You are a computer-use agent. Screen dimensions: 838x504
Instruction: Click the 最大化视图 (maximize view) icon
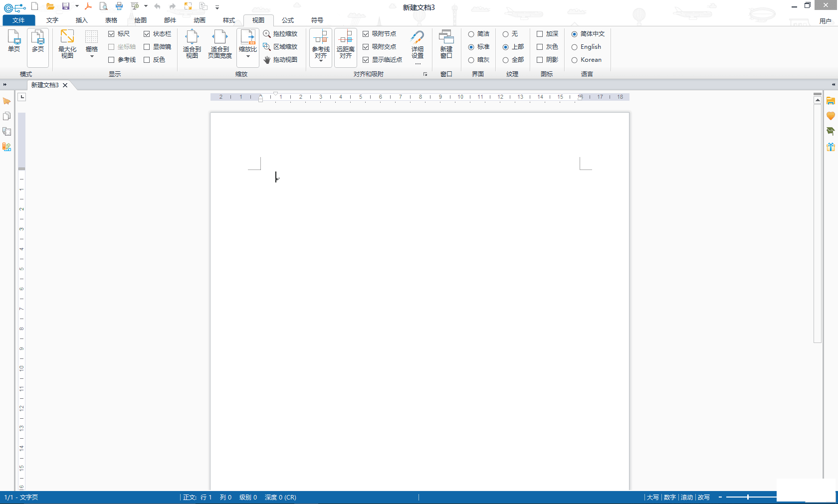[x=67, y=43]
